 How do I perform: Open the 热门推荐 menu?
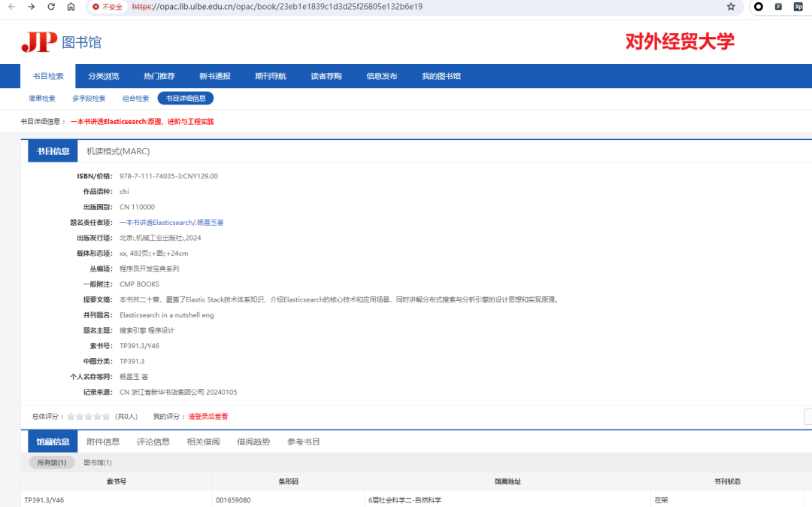(159, 76)
